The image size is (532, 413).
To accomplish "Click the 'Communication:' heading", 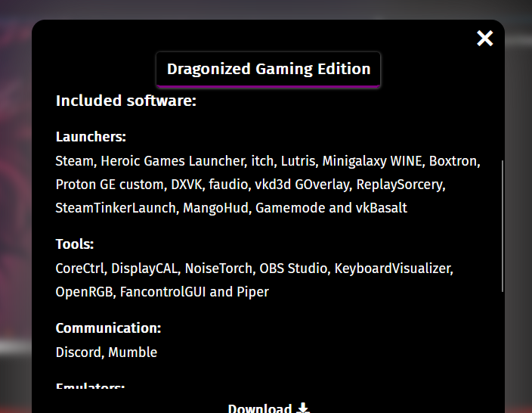I will [x=108, y=328].
